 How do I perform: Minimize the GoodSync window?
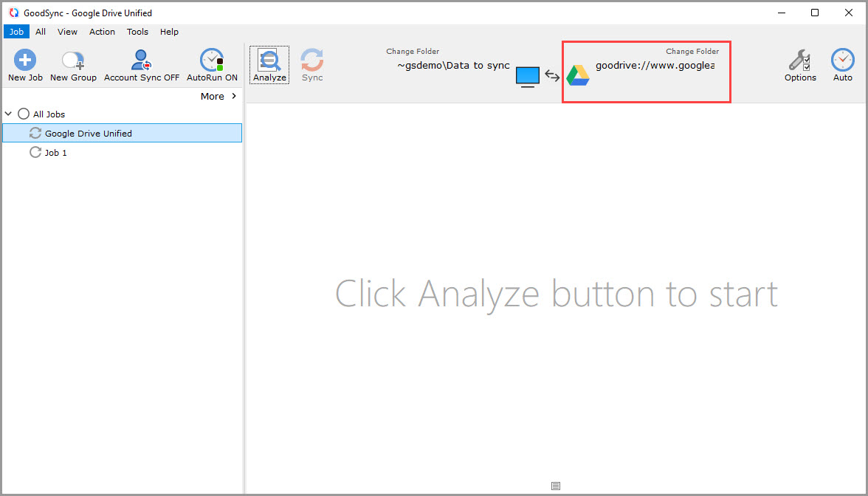782,13
